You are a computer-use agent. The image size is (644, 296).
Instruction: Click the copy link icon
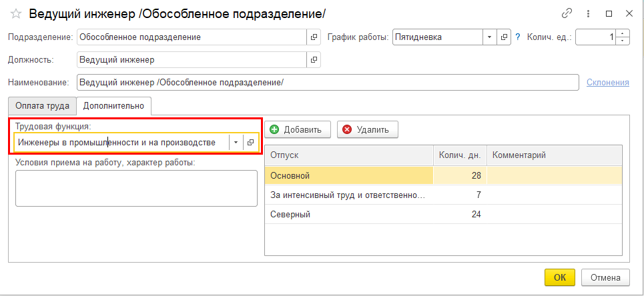pyautogui.click(x=567, y=13)
